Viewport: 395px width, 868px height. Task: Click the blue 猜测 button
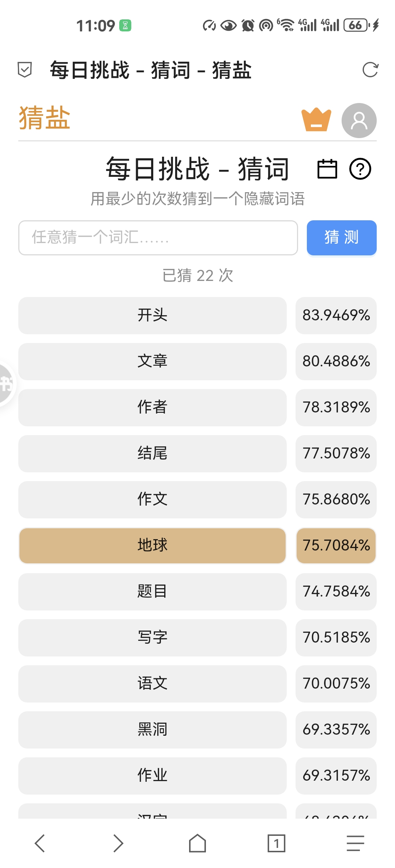(x=341, y=237)
